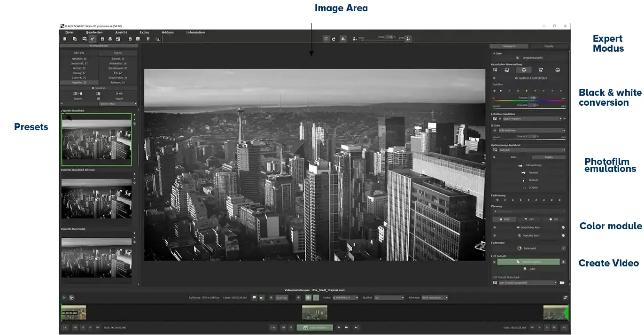Open the Fotofilm-Emulation dropdown
Image resolution: width=644 pixels, height=335 pixels.
[529, 119]
